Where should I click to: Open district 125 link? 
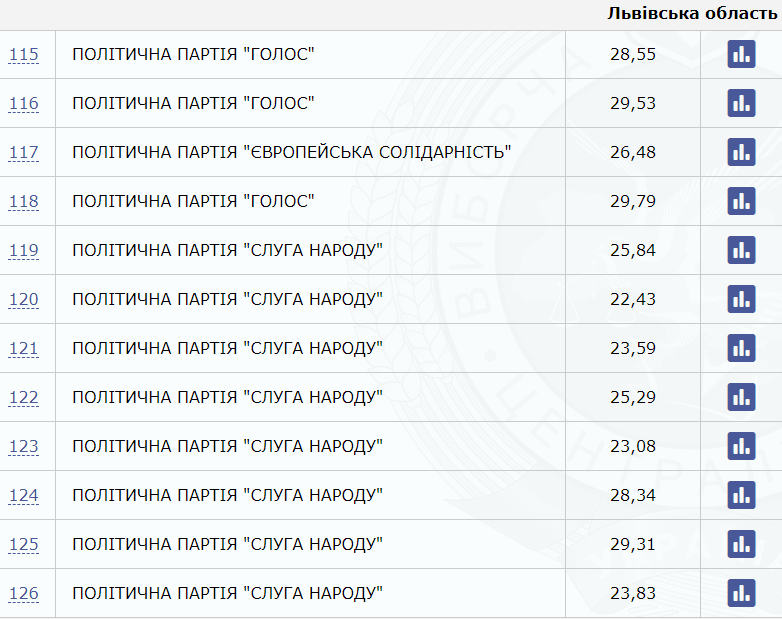[x=23, y=544]
